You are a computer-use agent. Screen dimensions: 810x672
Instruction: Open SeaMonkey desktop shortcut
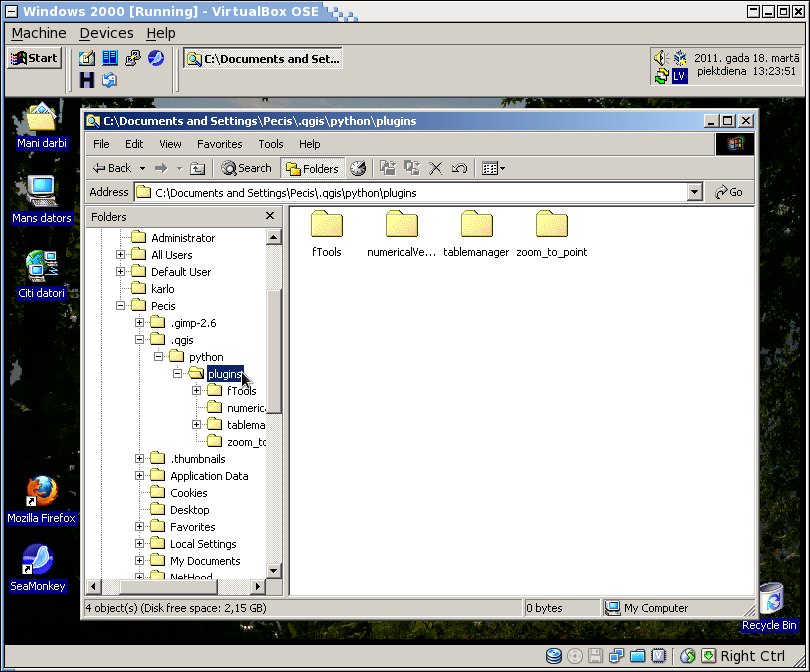pos(38,568)
